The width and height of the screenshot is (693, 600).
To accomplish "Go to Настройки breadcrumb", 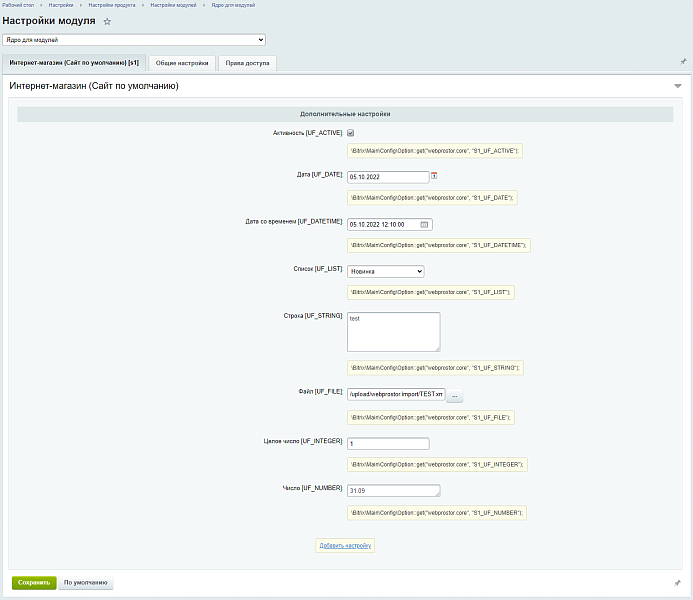I will pos(61,5).
